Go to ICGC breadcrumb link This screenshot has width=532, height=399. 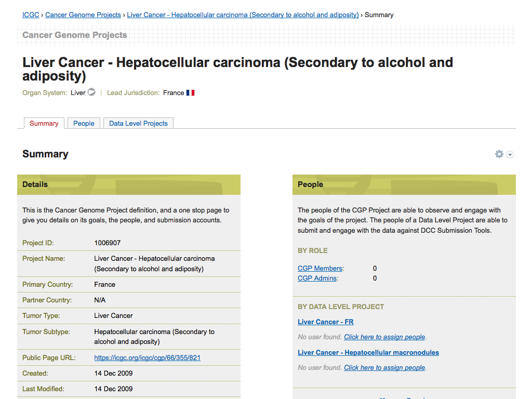pos(31,15)
